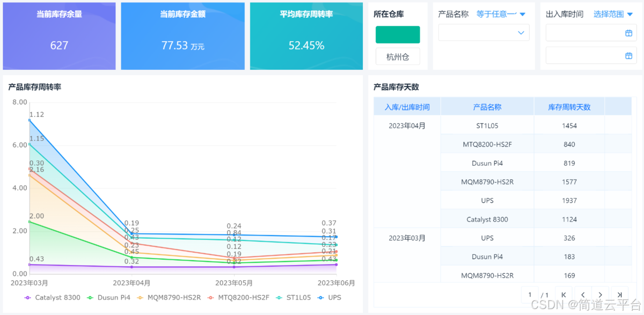Click the 2023年05月 x-axis label on chart

click(x=234, y=283)
